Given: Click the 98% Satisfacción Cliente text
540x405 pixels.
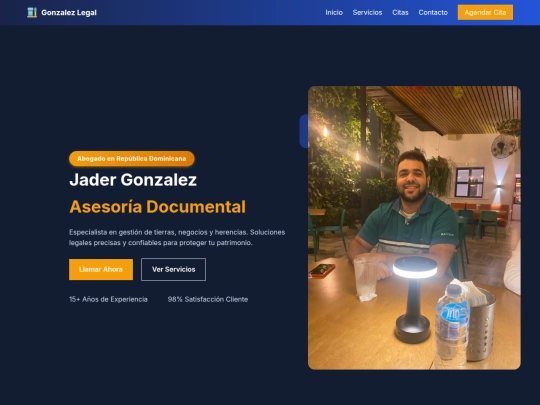Looking at the screenshot, I should 208,299.
